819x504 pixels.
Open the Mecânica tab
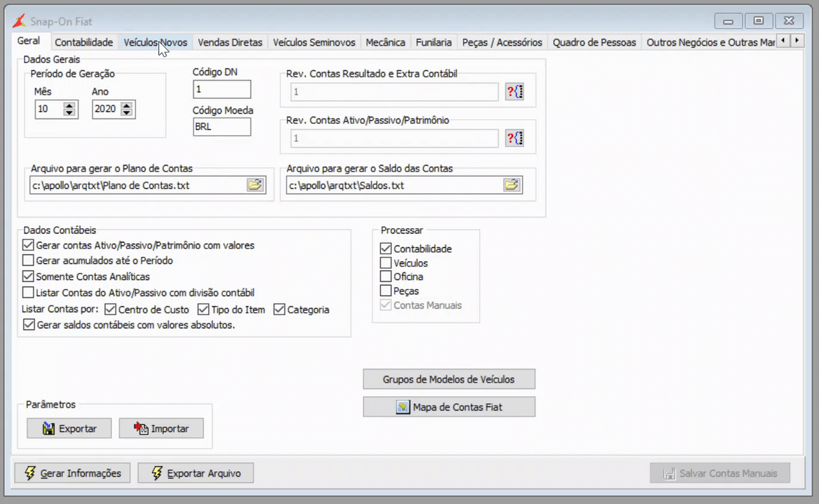click(385, 42)
